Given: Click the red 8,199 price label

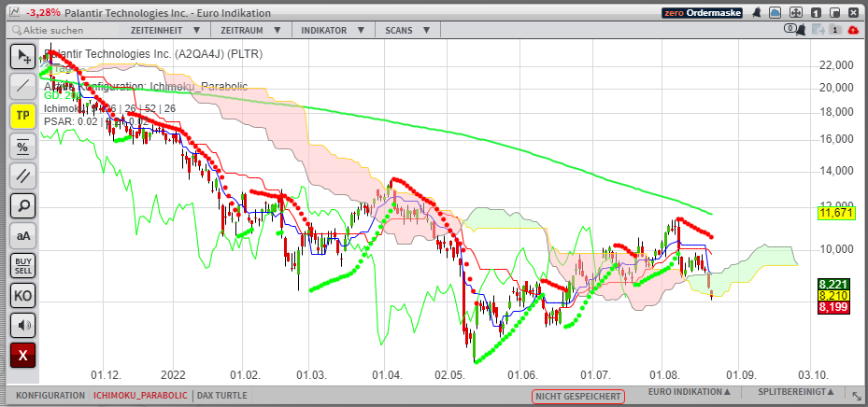Looking at the screenshot, I should 833,307.
